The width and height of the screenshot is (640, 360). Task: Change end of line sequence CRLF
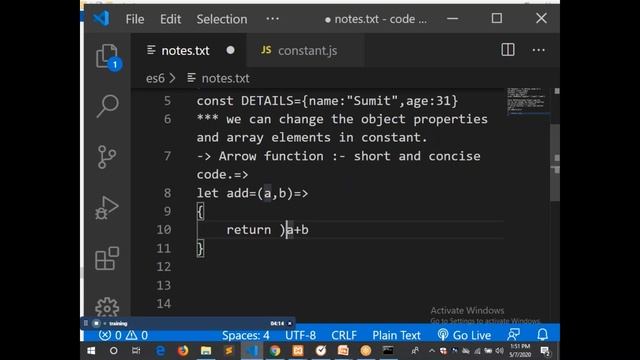[344, 336]
